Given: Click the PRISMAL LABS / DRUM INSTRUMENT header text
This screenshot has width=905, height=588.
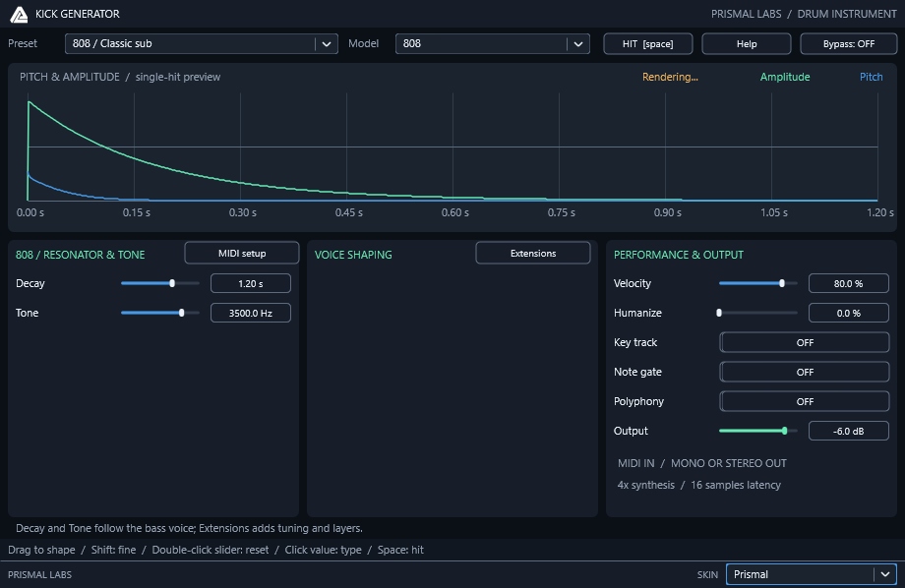Looking at the screenshot, I should coord(804,14).
